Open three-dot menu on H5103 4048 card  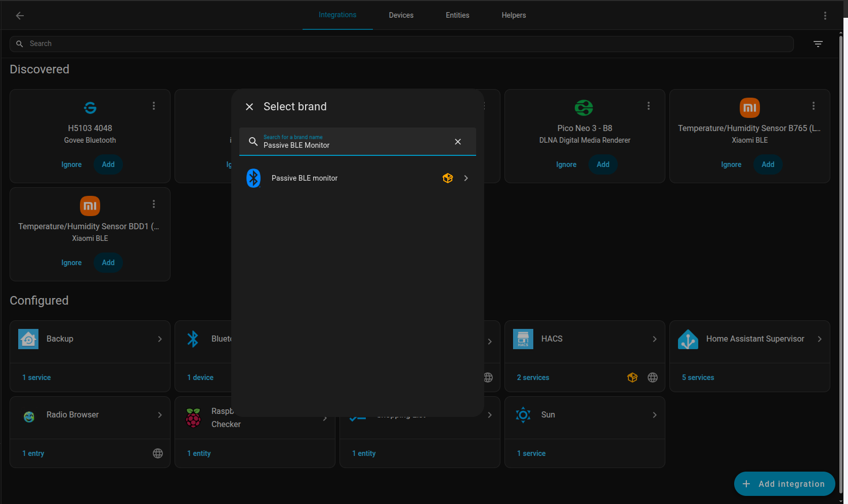pyautogui.click(x=154, y=106)
